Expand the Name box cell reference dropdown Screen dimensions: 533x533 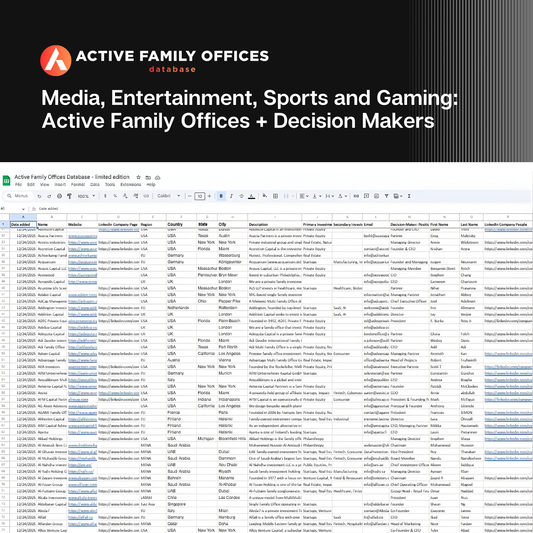[23, 209]
